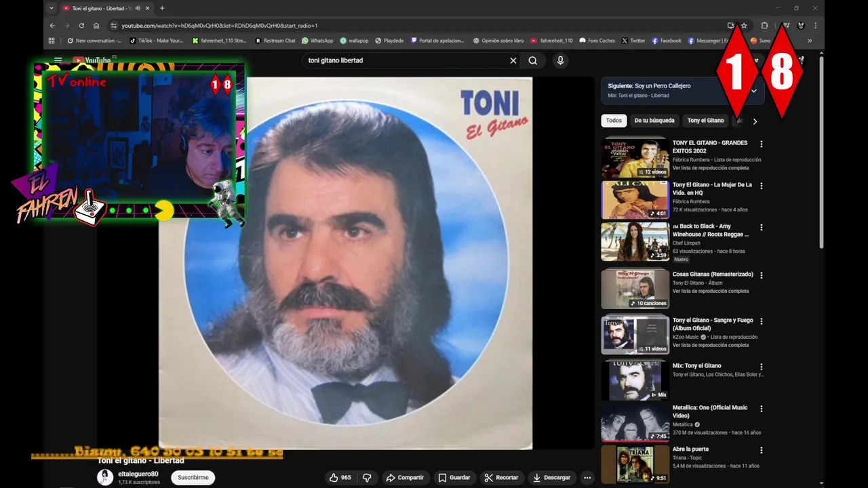Play the Back to Black Amy Winehouse thumbnail

tap(635, 242)
